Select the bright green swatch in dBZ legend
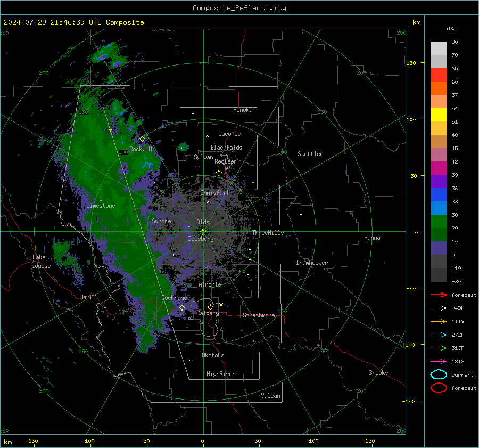 (439, 222)
